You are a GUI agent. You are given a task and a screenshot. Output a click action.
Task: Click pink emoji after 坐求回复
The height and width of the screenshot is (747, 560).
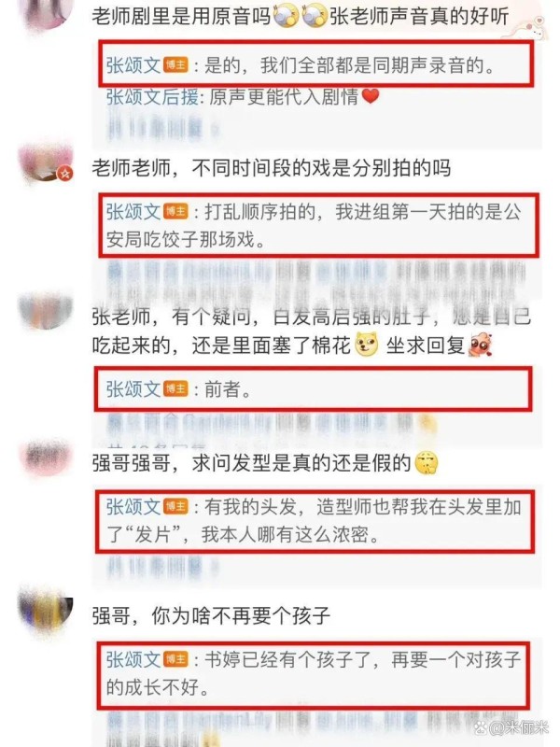(480, 344)
